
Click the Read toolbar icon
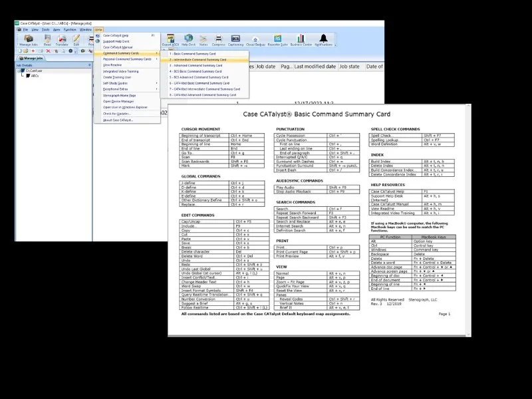[x=47, y=40]
